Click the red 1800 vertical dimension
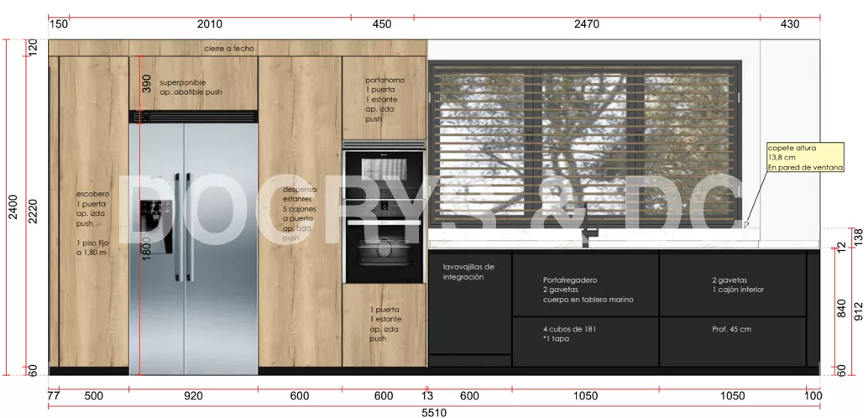Image resolution: width=868 pixels, height=418 pixels. pyautogui.click(x=145, y=247)
